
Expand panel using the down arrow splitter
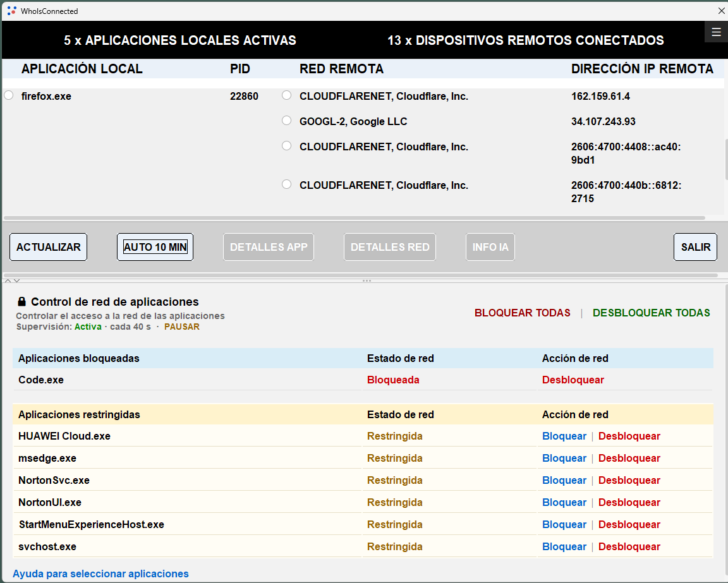(16, 281)
